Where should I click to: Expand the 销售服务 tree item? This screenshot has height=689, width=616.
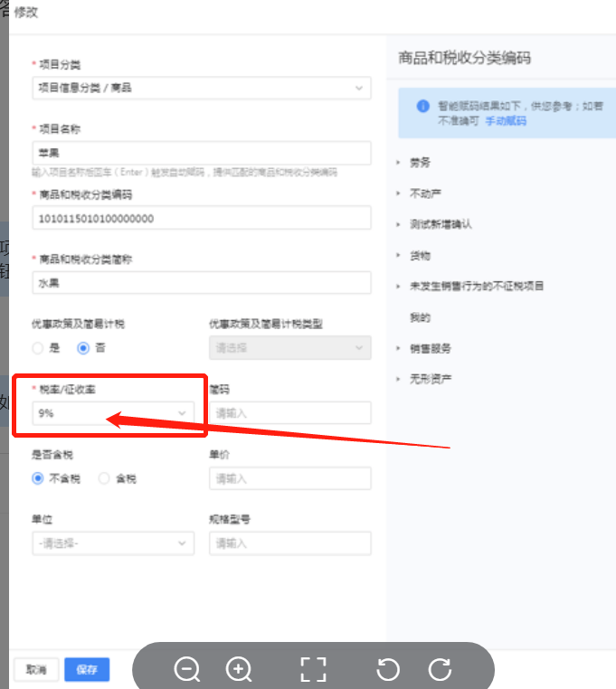(x=399, y=348)
